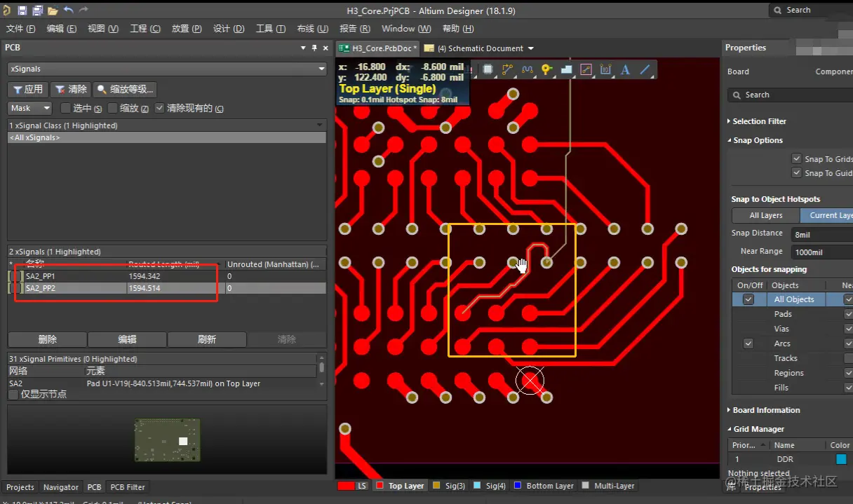
Task: Click the Snap Distance 8mil field
Action: (822, 235)
